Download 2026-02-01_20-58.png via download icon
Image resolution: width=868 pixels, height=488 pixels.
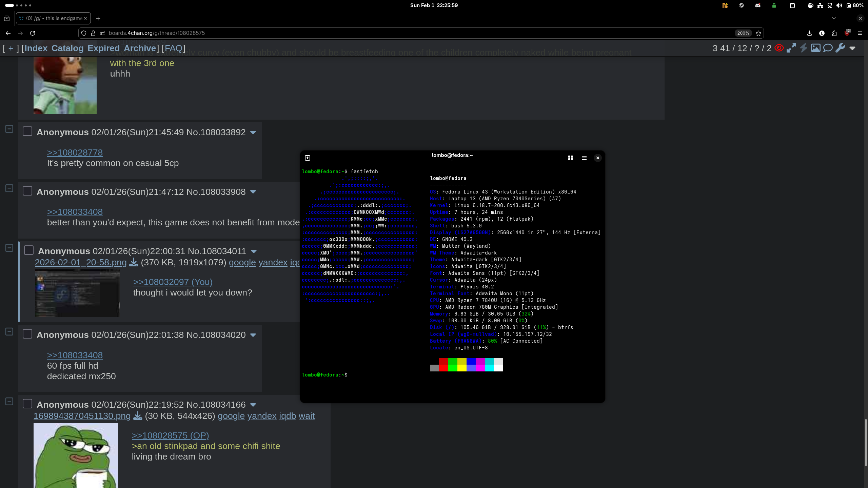pos(134,263)
